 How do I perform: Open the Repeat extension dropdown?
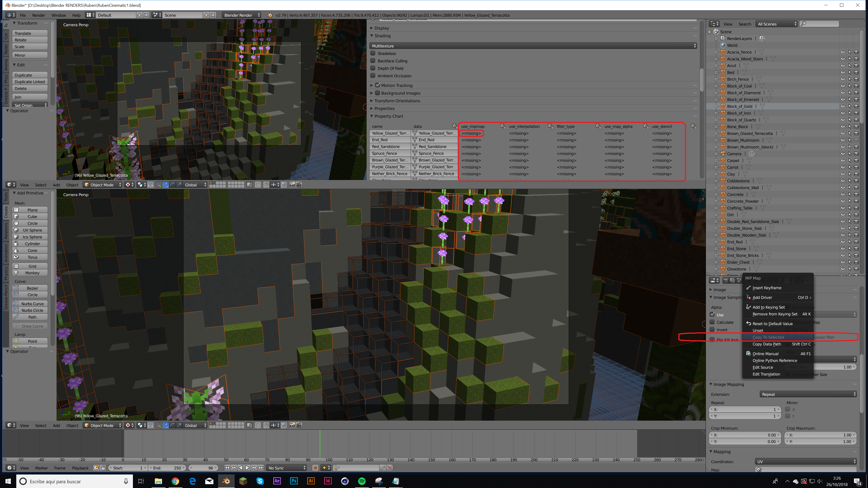pos(808,394)
